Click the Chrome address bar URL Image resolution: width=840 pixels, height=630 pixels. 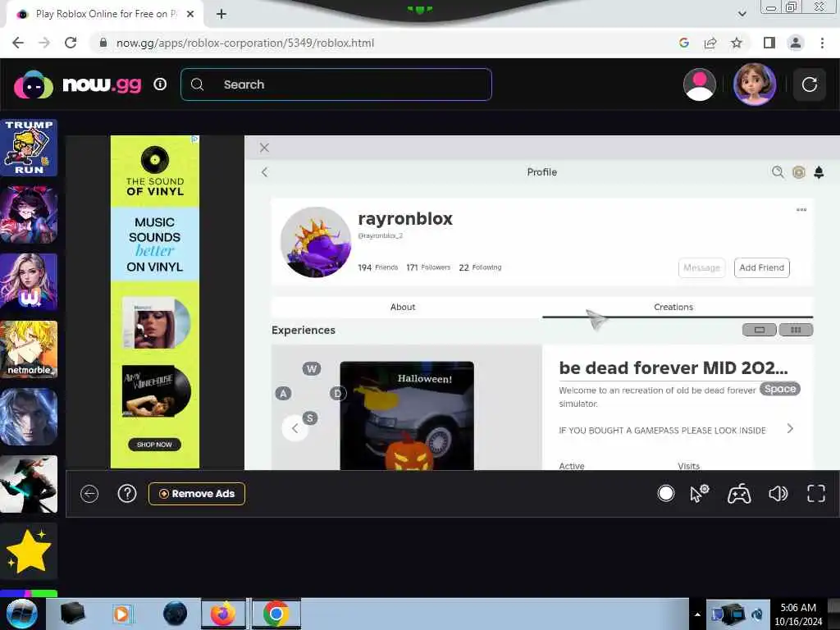coord(244,43)
